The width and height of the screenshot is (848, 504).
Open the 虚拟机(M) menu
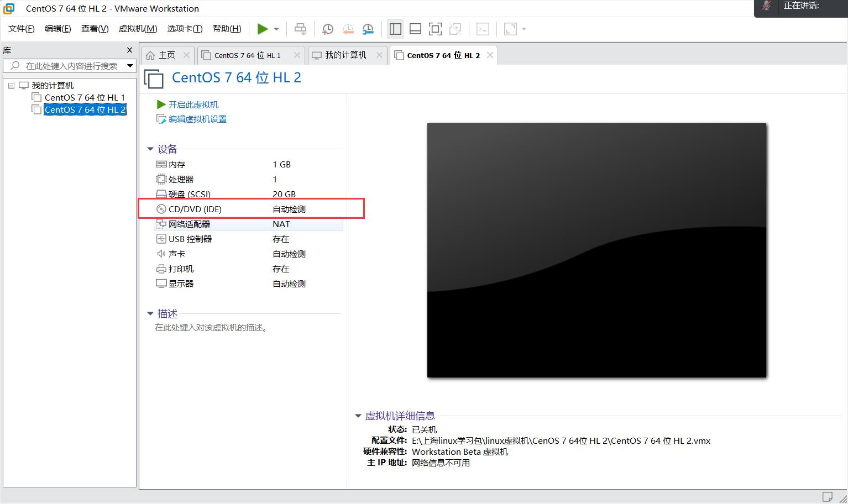pos(138,29)
